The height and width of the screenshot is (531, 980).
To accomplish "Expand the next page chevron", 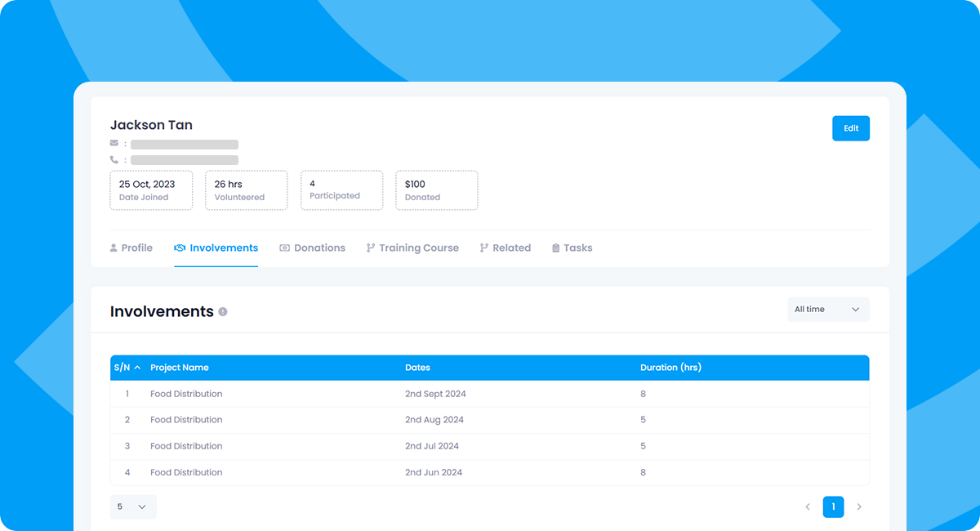I will (x=859, y=506).
